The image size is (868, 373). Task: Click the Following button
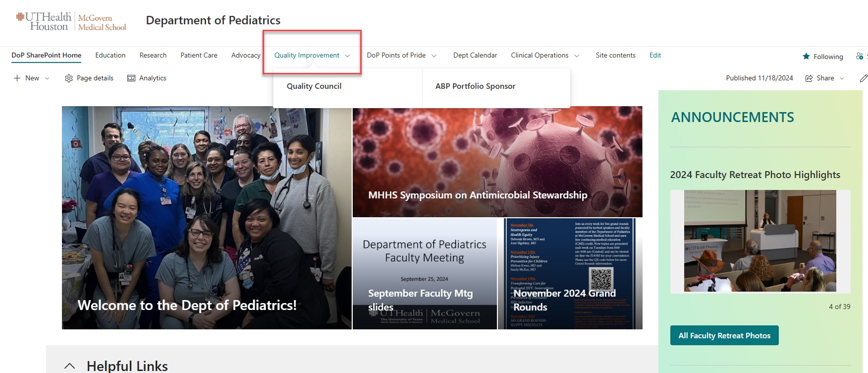(823, 57)
